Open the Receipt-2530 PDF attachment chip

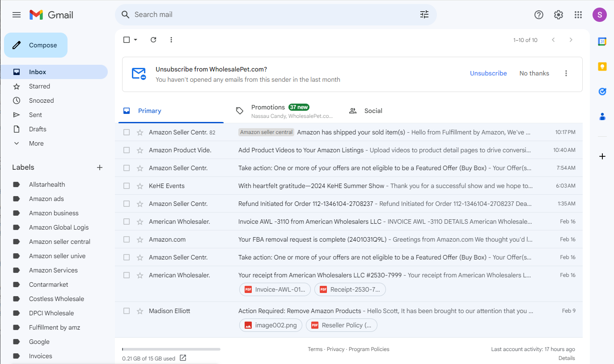click(350, 289)
